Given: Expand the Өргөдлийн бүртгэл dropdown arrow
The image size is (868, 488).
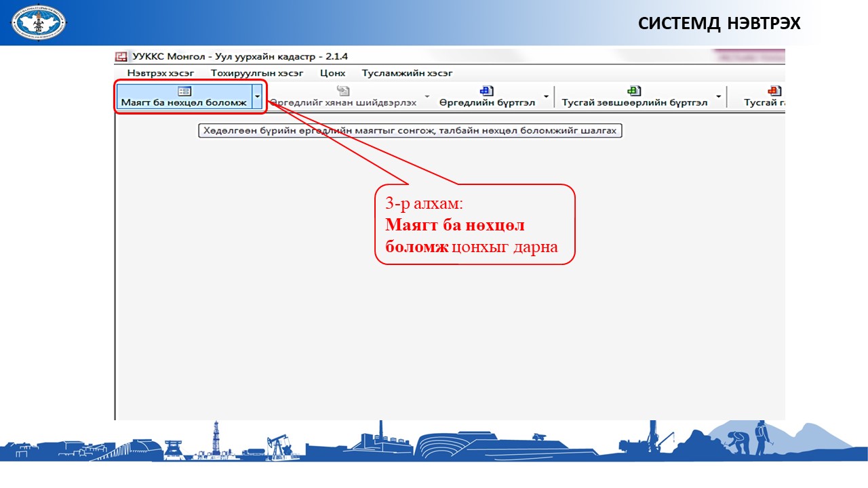Looking at the screenshot, I should pyautogui.click(x=546, y=97).
